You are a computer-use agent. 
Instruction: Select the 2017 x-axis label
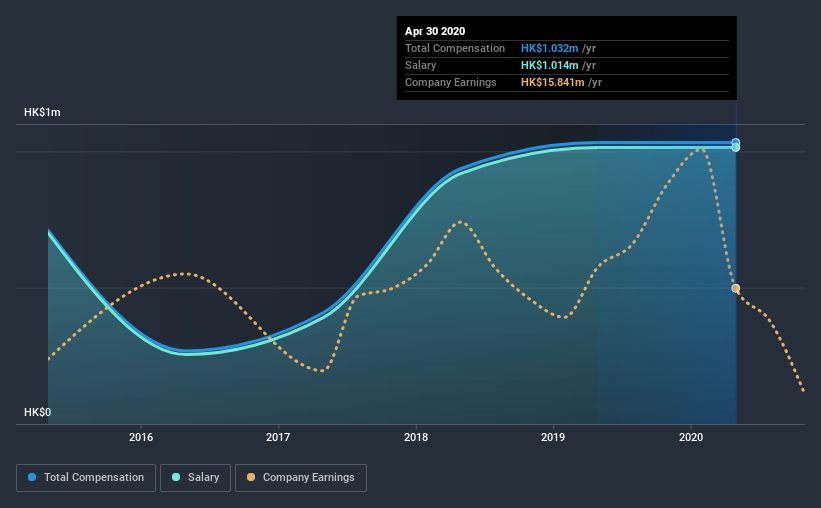click(x=278, y=437)
